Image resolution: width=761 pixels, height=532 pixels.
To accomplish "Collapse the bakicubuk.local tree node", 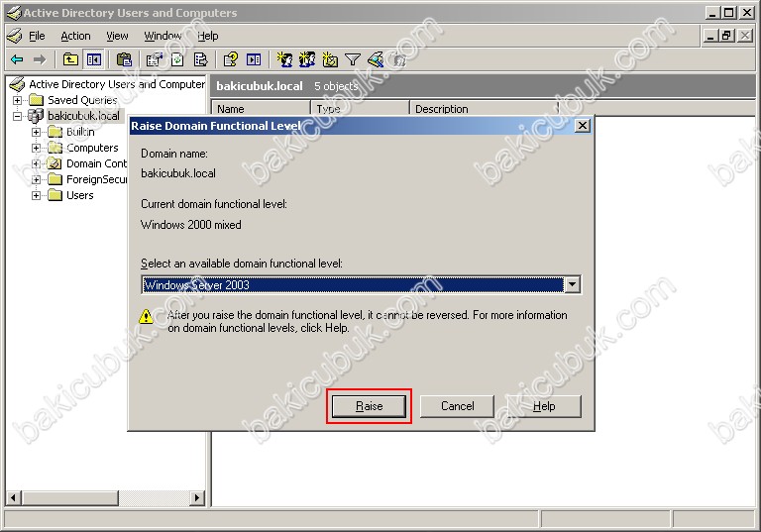I will 18,116.
